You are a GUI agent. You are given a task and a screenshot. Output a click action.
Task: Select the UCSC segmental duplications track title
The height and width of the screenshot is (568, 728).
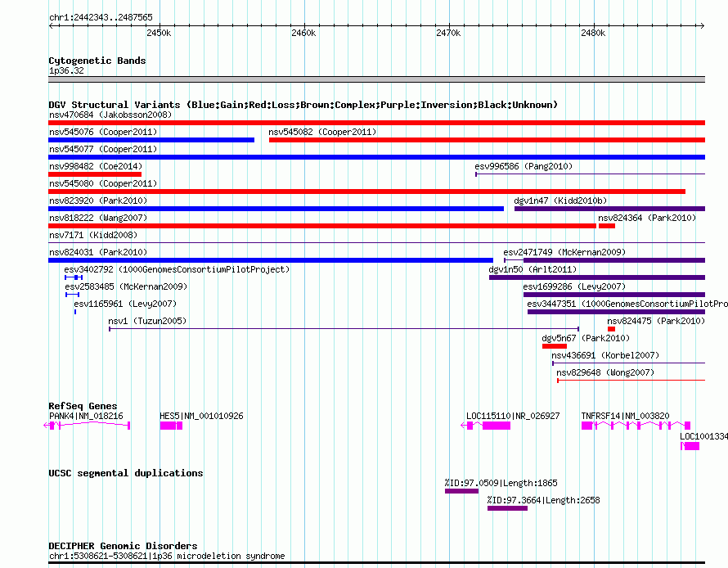pyautogui.click(x=126, y=473)
